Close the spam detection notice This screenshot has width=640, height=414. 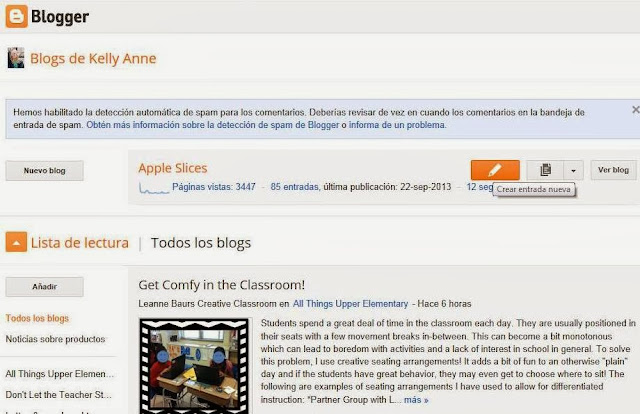click(636, 109)
